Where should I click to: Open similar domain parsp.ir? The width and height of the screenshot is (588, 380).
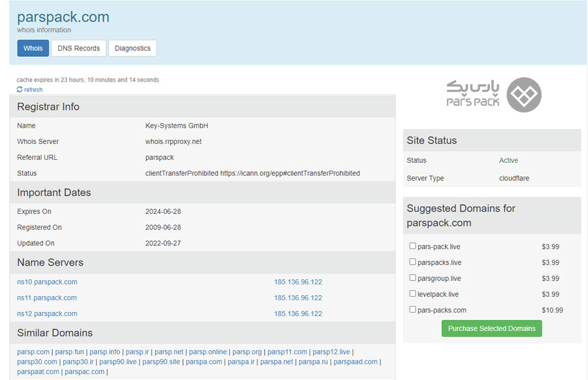[x=137, y=352]
